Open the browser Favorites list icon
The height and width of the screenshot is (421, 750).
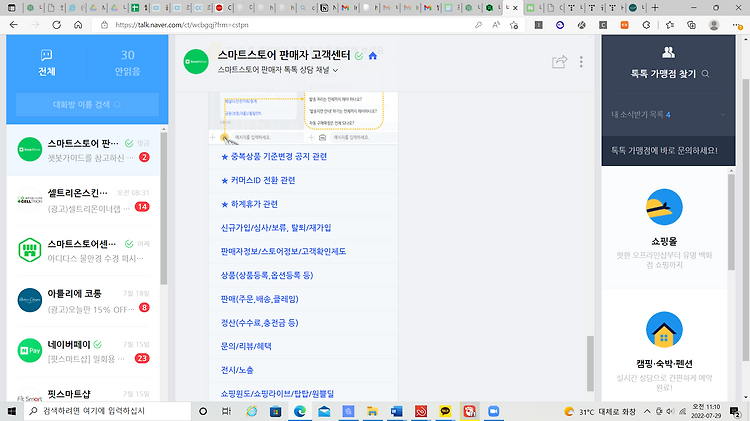click(x=670, y=25)
